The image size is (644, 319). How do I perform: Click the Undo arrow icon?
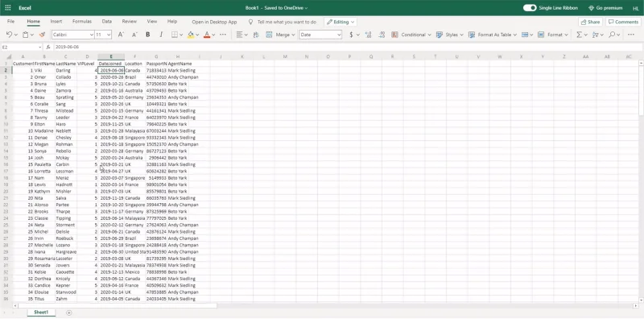(x=9, y=35)
